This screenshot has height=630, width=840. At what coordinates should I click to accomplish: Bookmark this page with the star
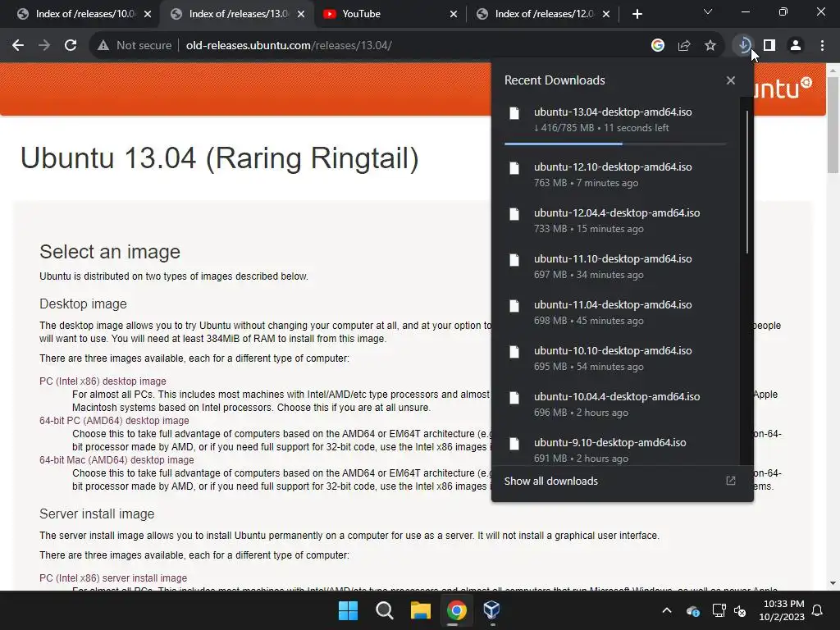click(x=710, y=46)
